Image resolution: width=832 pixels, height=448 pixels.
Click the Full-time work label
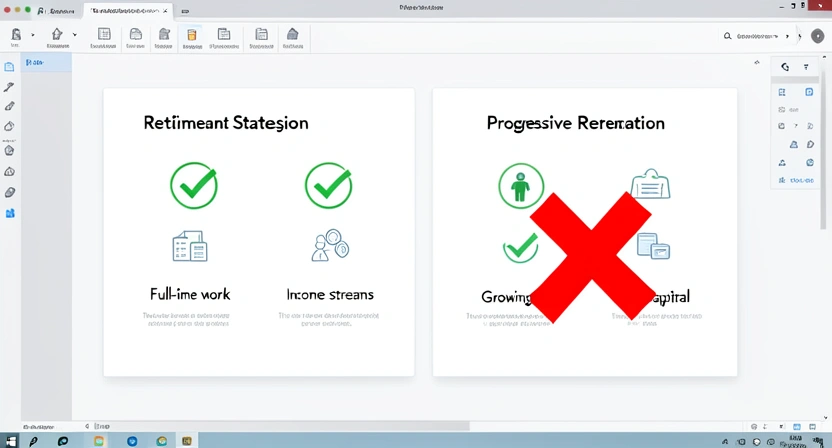click(x=190, y=295)
